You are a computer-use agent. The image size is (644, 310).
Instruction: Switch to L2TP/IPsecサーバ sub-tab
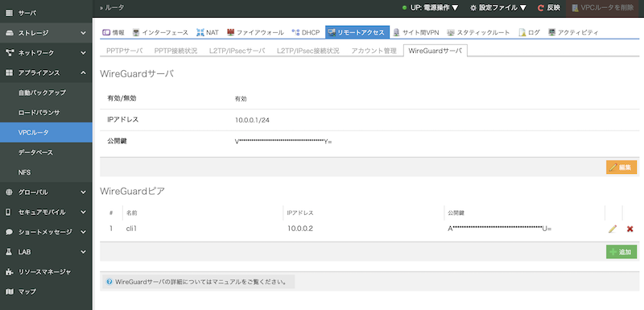(237, 51)
